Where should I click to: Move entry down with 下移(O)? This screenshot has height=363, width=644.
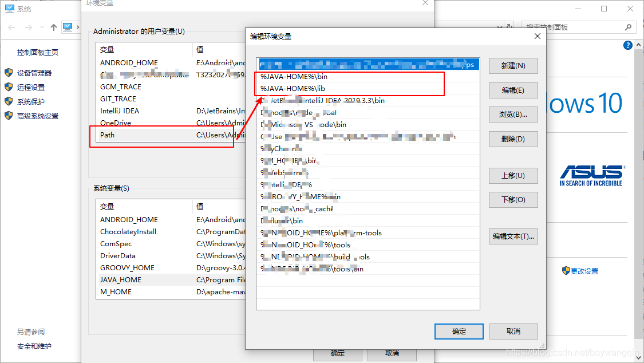[x=513, y=200]
